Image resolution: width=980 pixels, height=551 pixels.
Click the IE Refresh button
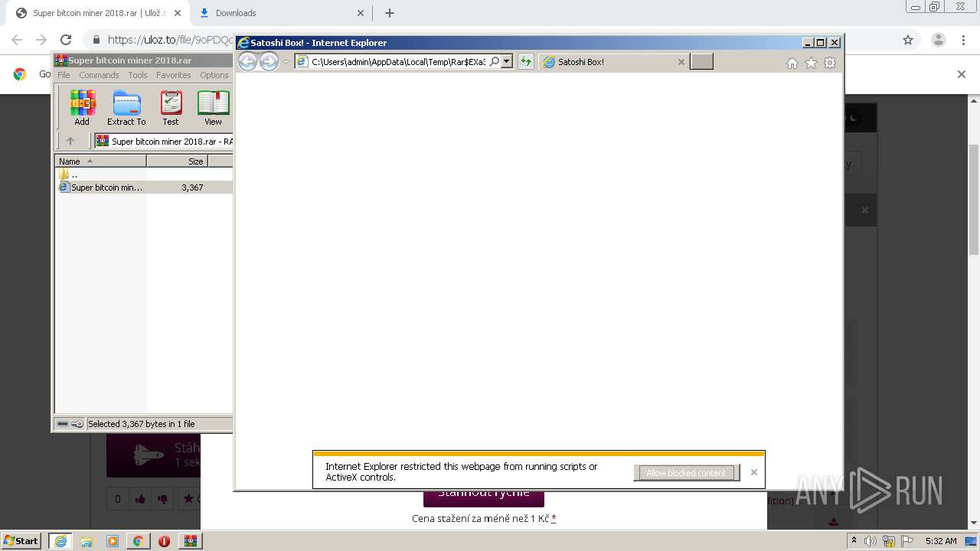point(525,62)
